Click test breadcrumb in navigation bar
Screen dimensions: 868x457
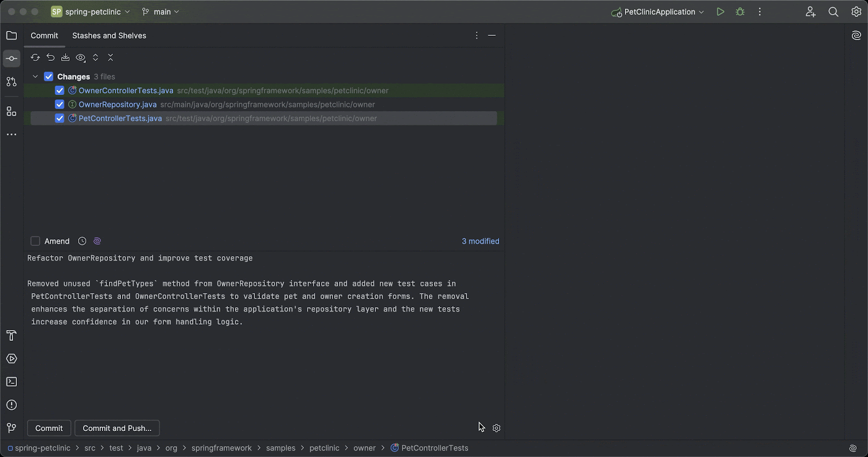click(116, 448)
